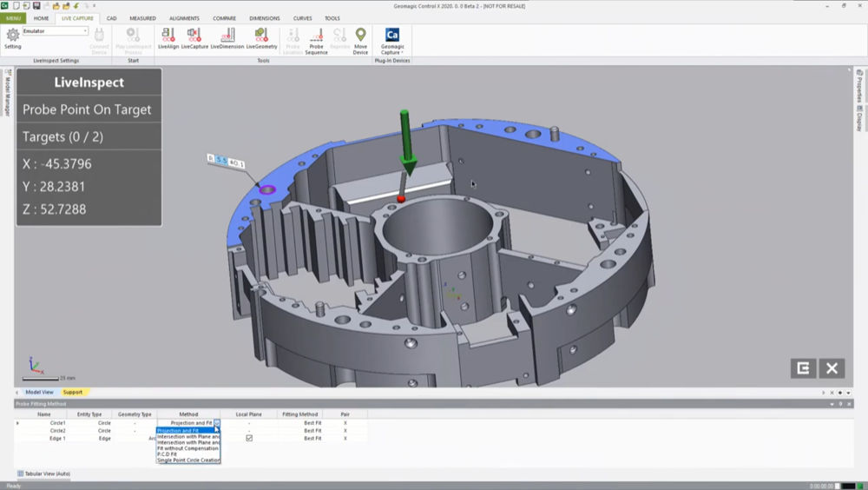This screenshot has height=490, width=868.
Task: Switch to the ALIGNMENTS ribbon tab
Action: point(185,18)
